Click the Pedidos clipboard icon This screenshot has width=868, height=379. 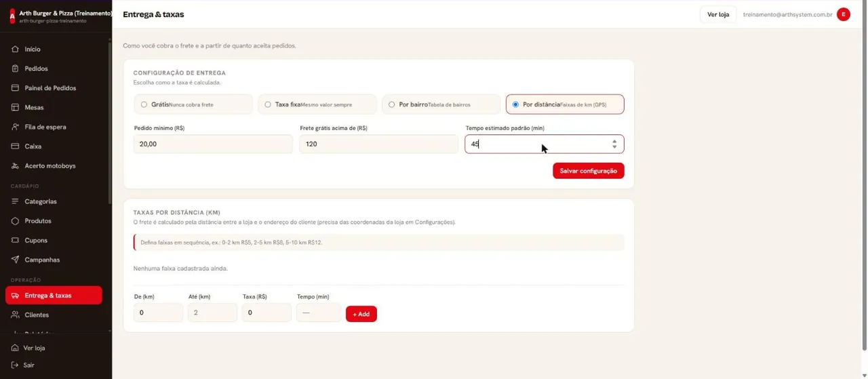click(x=15, y=68)
